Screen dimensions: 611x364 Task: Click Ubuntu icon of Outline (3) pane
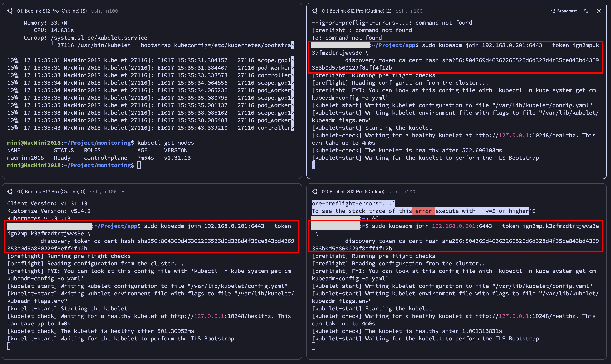tap(10, 11)
